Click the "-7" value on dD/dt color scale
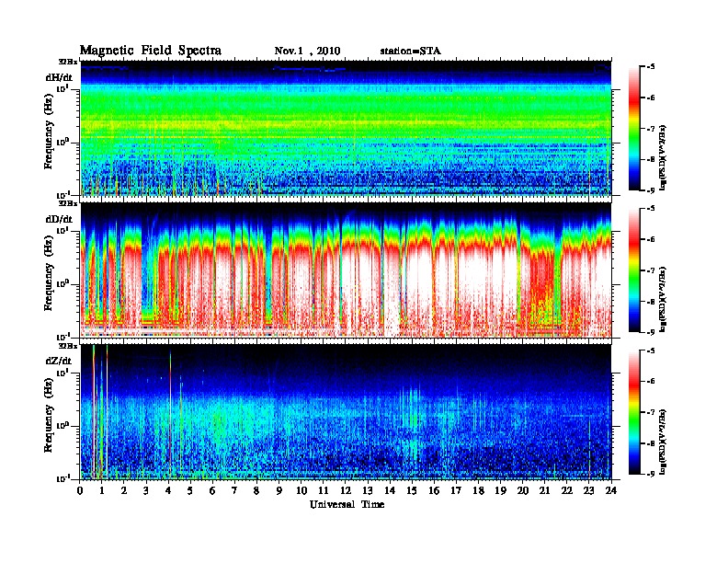This screenshot has width=728, height=563. pyautogui.click(x=651, y=270)
